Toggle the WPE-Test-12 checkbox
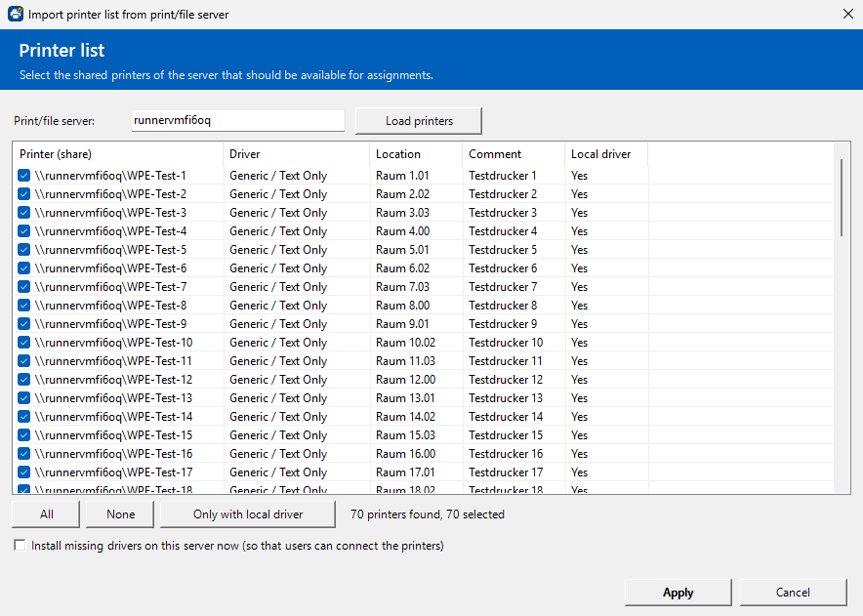Screen dimensions: 863x616 (x=23, y=380)
